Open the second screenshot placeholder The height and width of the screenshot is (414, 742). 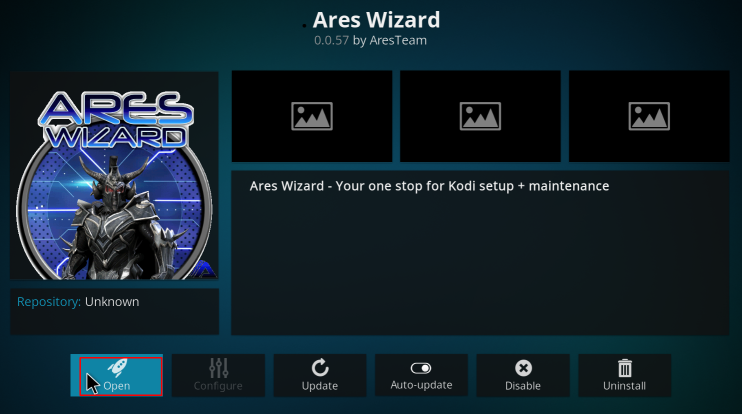pyautogui.click(x=480, y=116)
